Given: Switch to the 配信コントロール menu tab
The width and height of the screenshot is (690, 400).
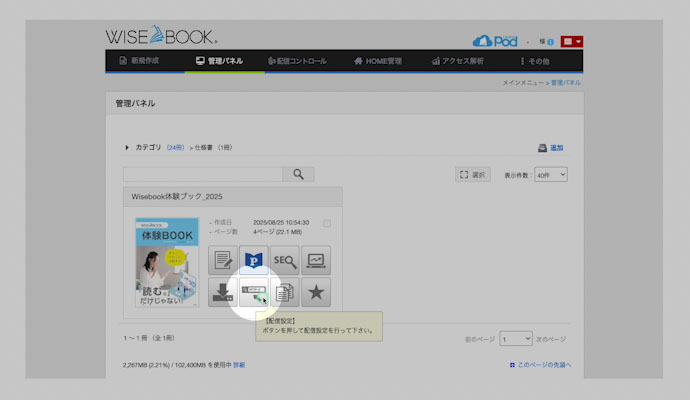Looking at the screenshot, I should [x=295, y=61].
